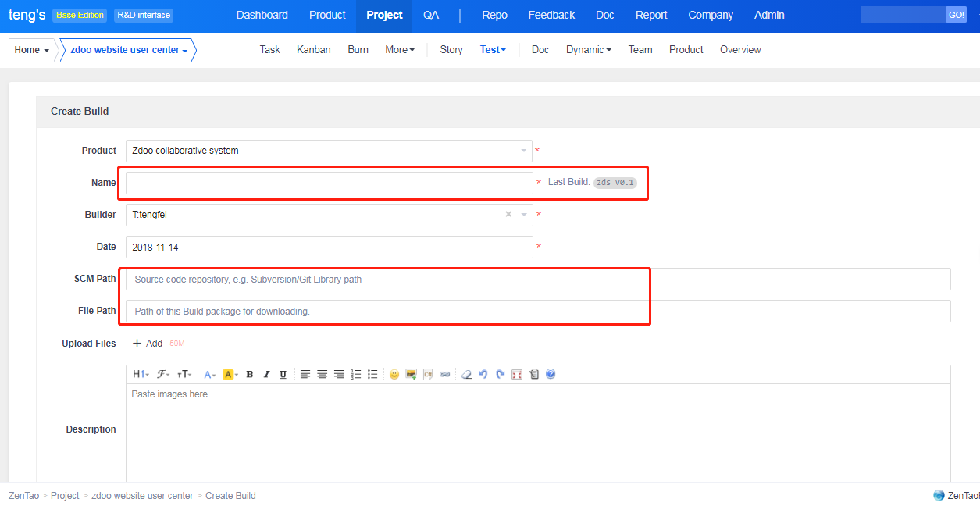This screenshot has width=980, height=506.
Task: Click into the build Name input field
Action: [329, 184]
